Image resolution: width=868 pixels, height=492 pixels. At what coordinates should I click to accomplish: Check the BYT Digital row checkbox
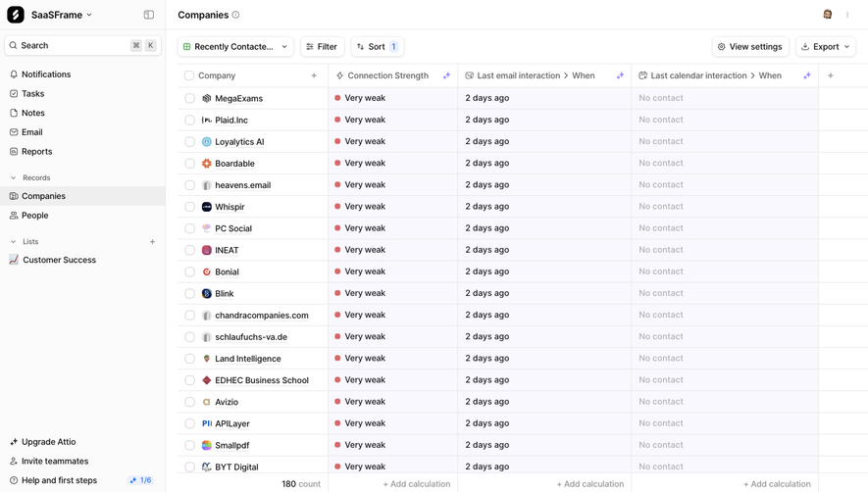tap(190, 467)
